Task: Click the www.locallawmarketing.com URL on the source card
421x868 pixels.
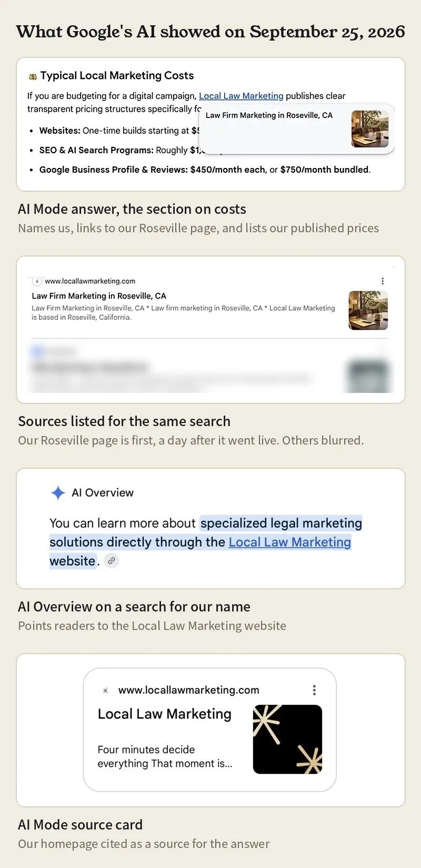Action: [189, 690]
